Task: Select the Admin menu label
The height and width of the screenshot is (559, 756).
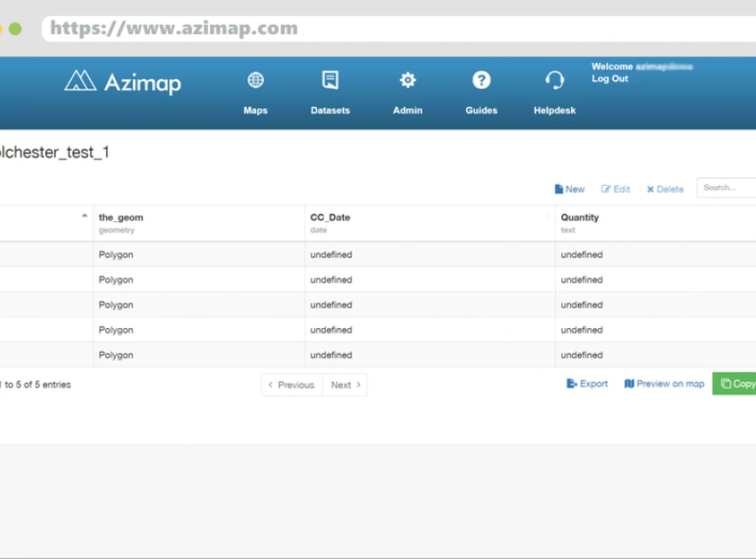Action: 408,111
